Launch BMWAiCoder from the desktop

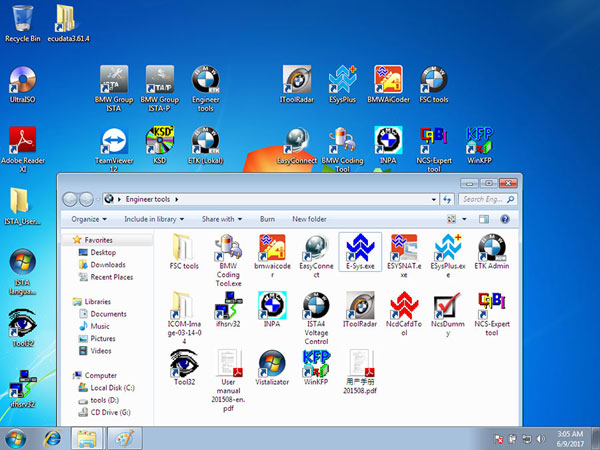pyautogui.click(x=388, y=84)
